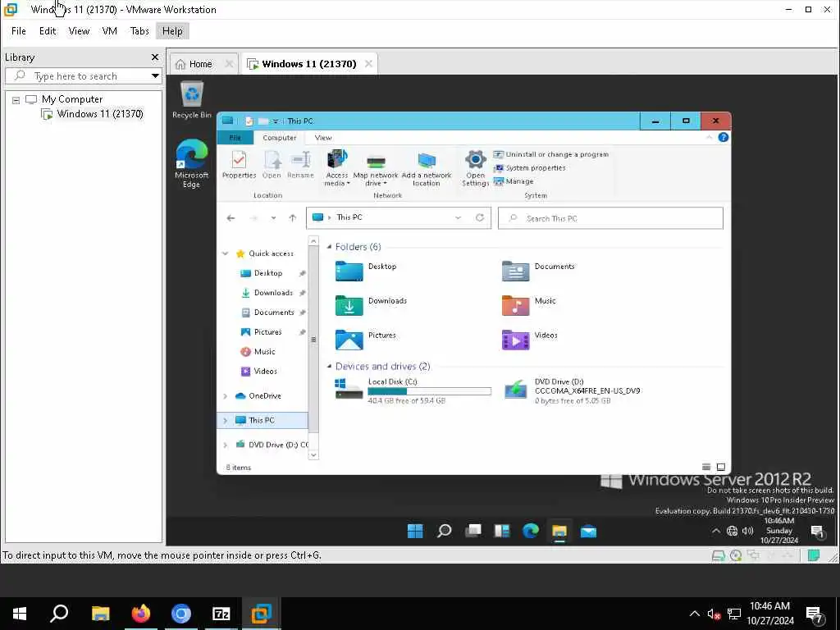Click Uninstall or change a program

(x=550, y=154)
